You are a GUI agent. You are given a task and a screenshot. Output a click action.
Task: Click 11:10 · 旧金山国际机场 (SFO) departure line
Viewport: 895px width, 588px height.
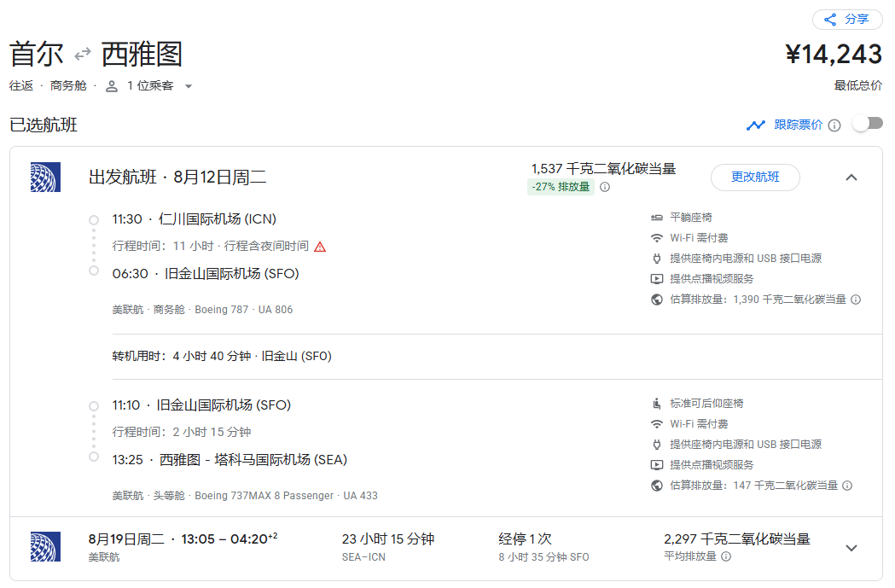(201, 405)
